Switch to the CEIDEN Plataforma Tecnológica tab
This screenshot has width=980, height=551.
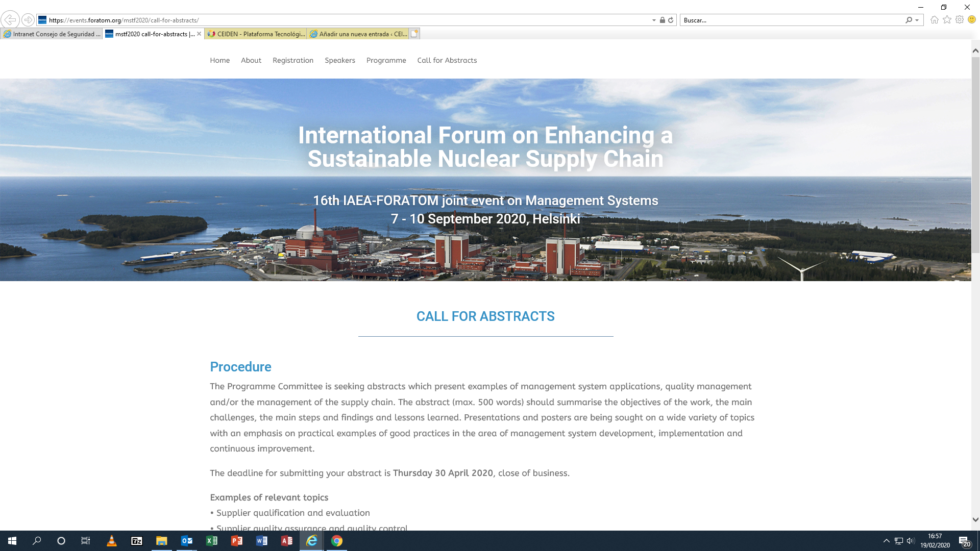point(256,34)
